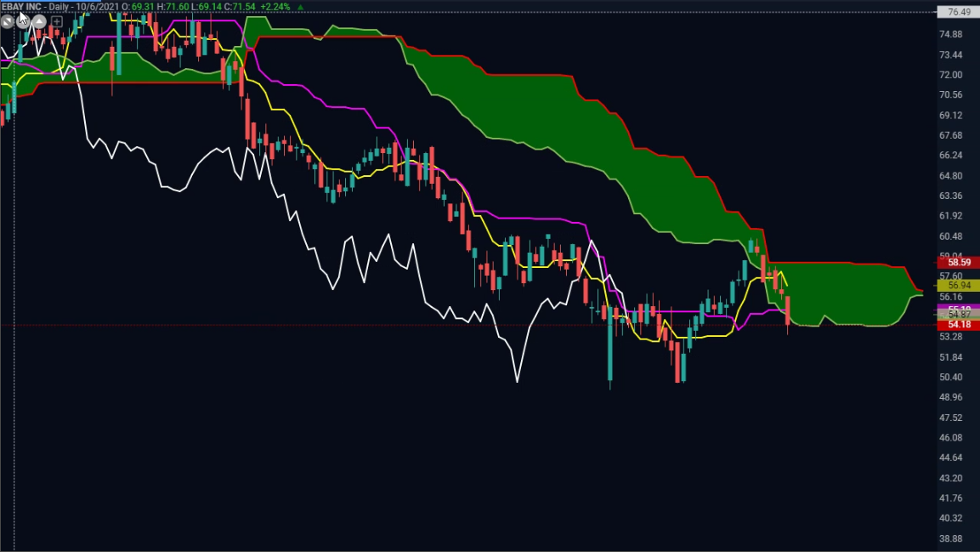This screenshot has width=980, height=552.
Task: Click the 56.16 price axis label
Action: (x=950, y=297)
